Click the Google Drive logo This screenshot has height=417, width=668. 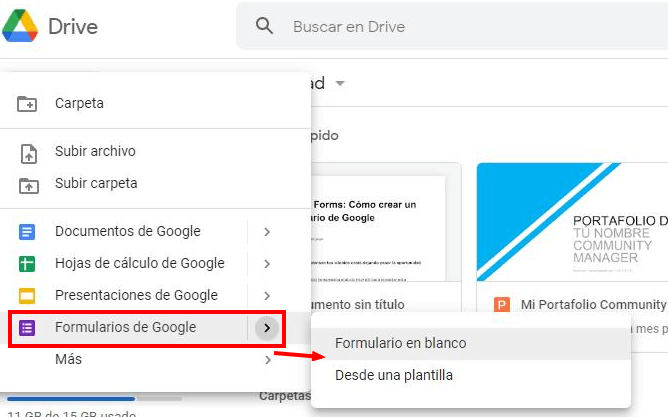click(x=20, y=26)
